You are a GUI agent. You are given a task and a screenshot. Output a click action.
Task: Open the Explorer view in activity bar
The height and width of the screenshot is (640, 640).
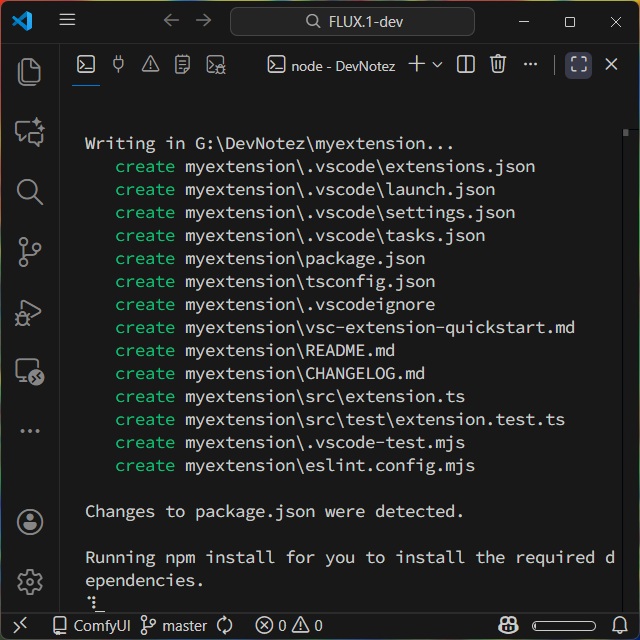[29, 71]
